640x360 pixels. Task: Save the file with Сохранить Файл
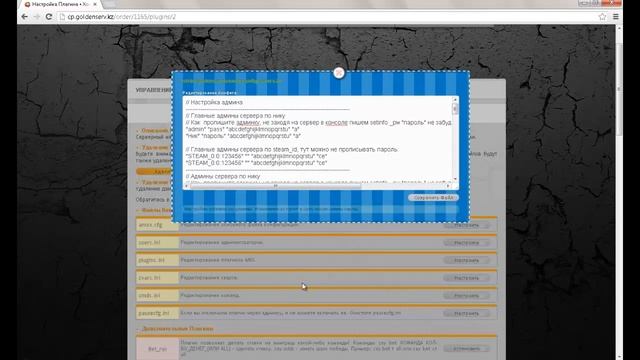pyautogui.click(x=433, y=198)
